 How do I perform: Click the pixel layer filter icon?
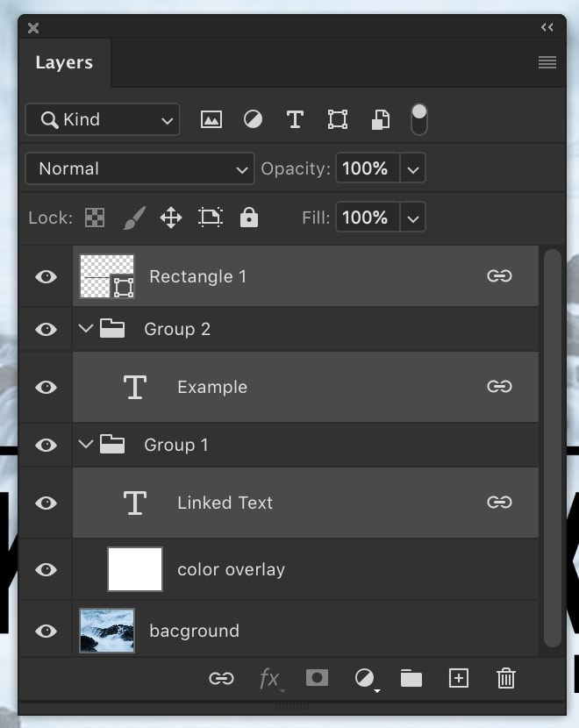211,120
